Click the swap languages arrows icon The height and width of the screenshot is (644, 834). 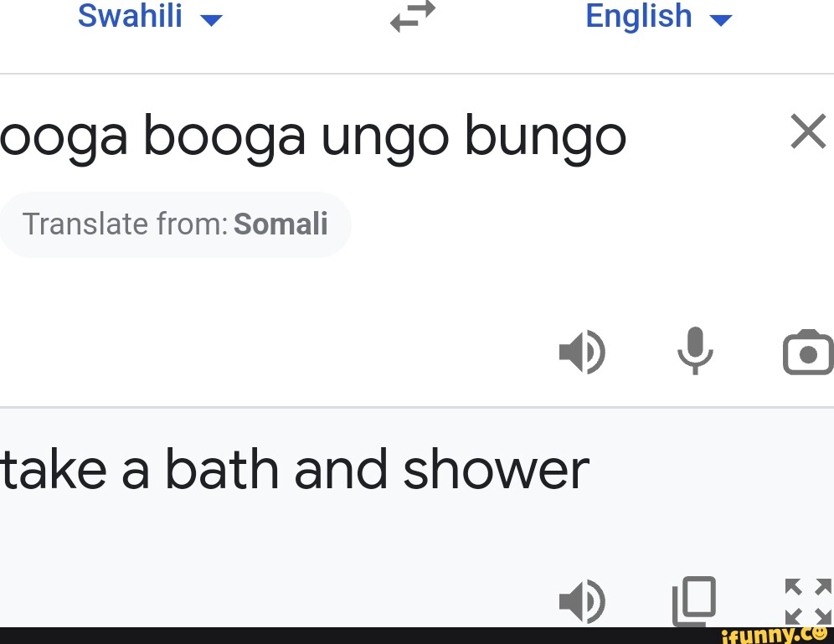(x=411, y=15)
